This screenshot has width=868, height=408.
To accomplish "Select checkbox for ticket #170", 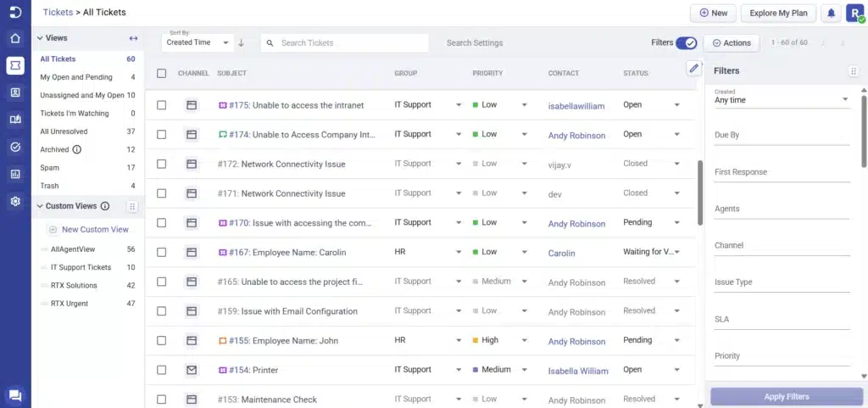I will [162, 222].
